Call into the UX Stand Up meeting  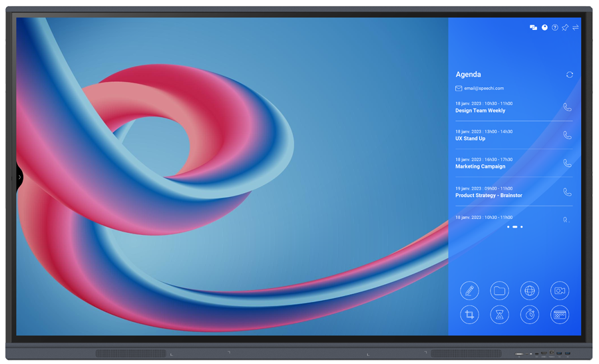click(567, 135)
